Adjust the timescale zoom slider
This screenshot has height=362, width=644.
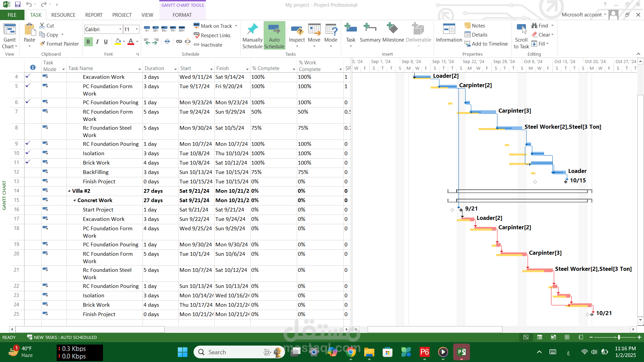click(x=619, y=337)
